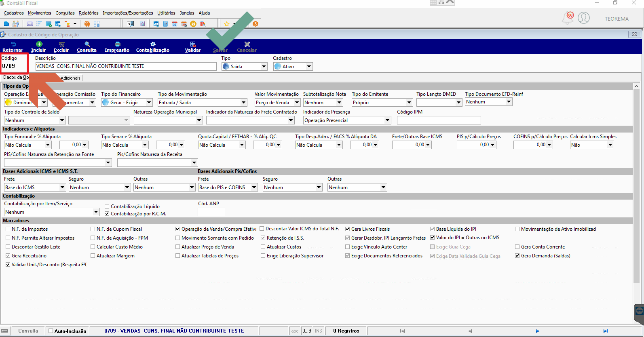The height and width of the screenshot is (337, 644).
Task: Click the list sort icon in top toolbar
Action: point(39,24)
